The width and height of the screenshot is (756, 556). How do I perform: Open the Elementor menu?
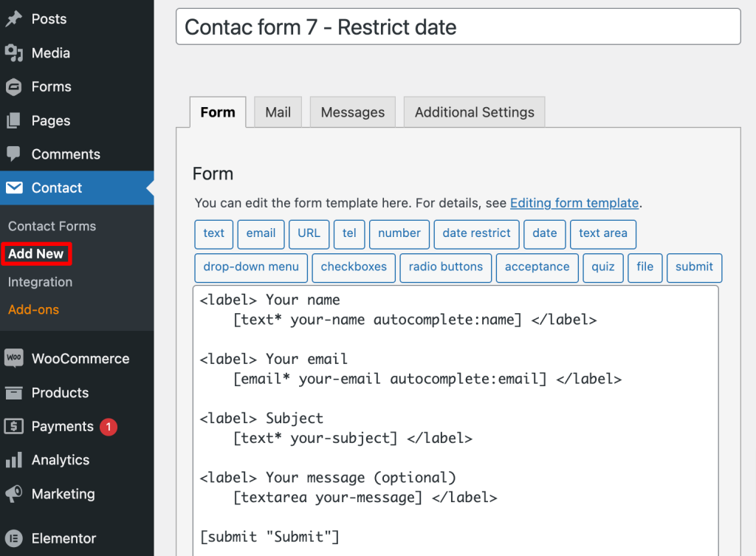tap(77, 538)
